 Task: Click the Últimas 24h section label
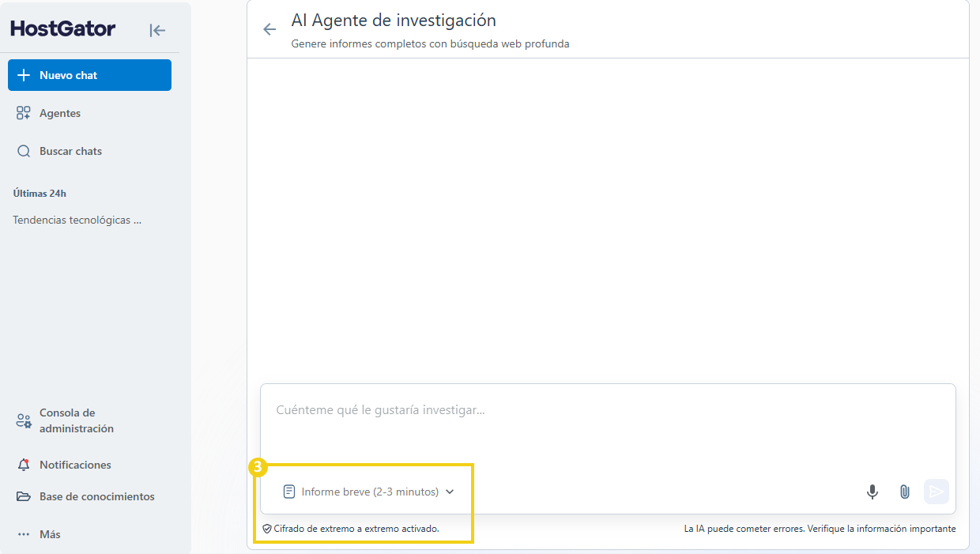40,193
